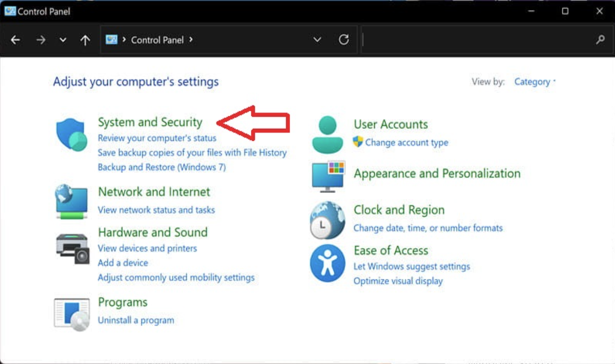This screenshot has width=615, height=364.
Task: Click Let Windows suggest settings
Action: click(412, 266)
